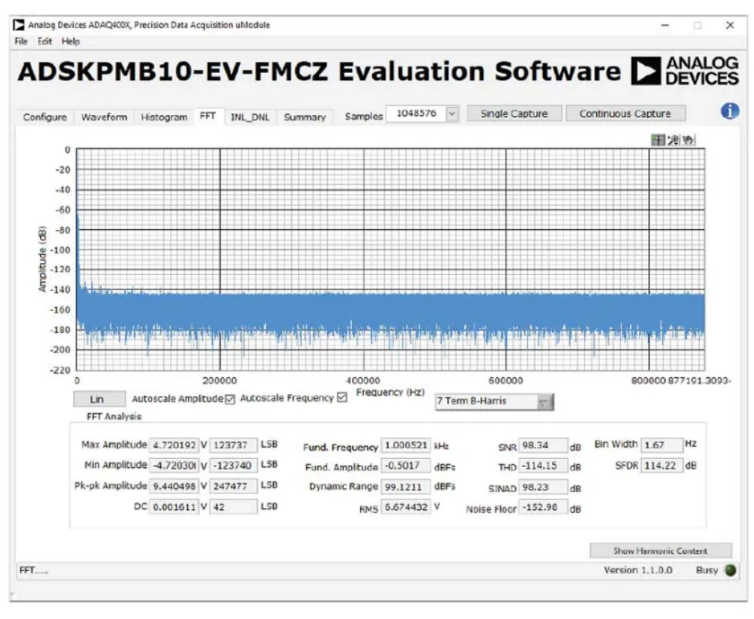The width and height of the screenshot is (754, 619).
Task: Click the SFDR value 114.22
Action: point(662,466)
